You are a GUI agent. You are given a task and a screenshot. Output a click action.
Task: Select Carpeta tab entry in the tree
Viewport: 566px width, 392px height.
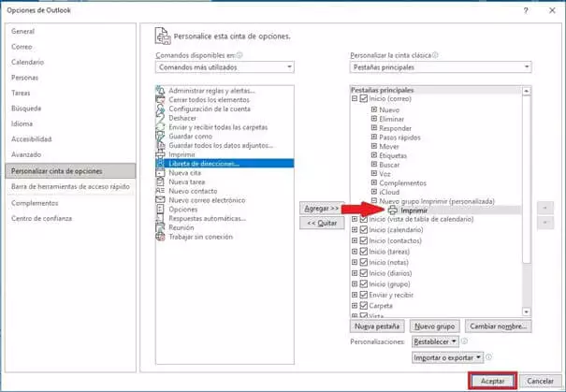[x=381, y=306]
